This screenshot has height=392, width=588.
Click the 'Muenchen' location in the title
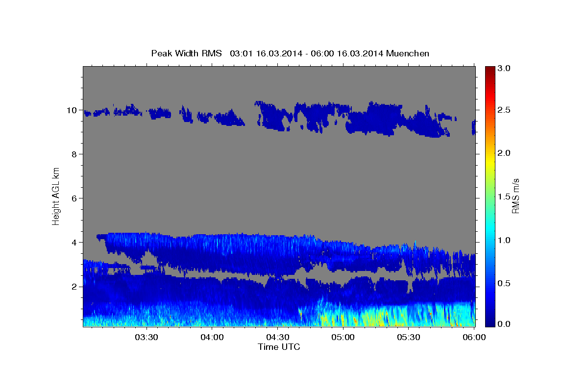(x=408, y=53)
